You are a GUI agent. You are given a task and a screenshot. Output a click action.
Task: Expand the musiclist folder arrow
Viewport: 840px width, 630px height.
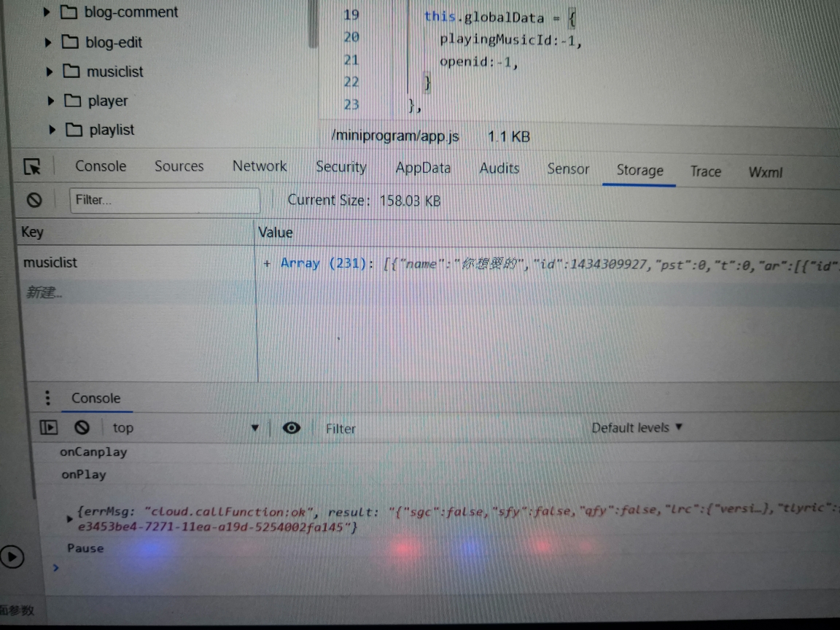[x=50, y=71]
